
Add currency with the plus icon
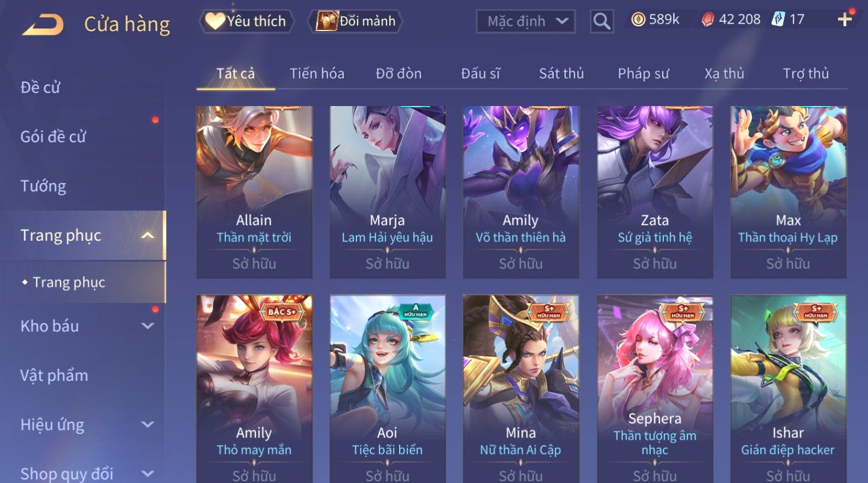point(844,20)
